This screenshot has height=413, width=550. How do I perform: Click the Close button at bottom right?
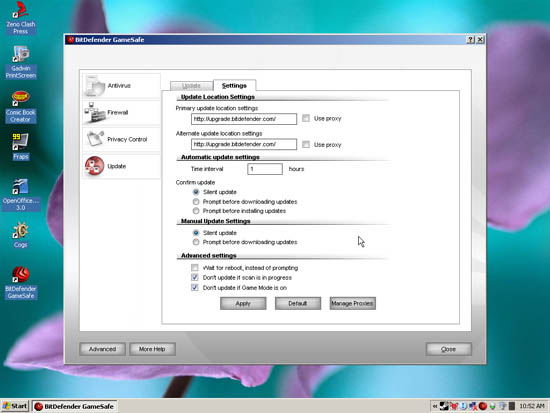click(x=449, y=349)
